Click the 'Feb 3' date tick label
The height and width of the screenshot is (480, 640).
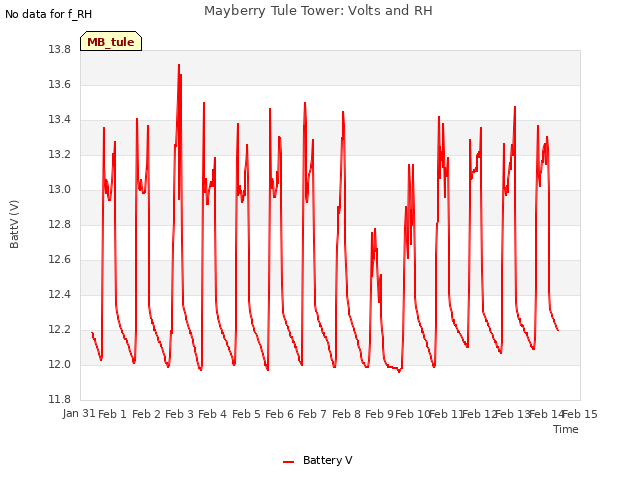(x=179, y=414)
